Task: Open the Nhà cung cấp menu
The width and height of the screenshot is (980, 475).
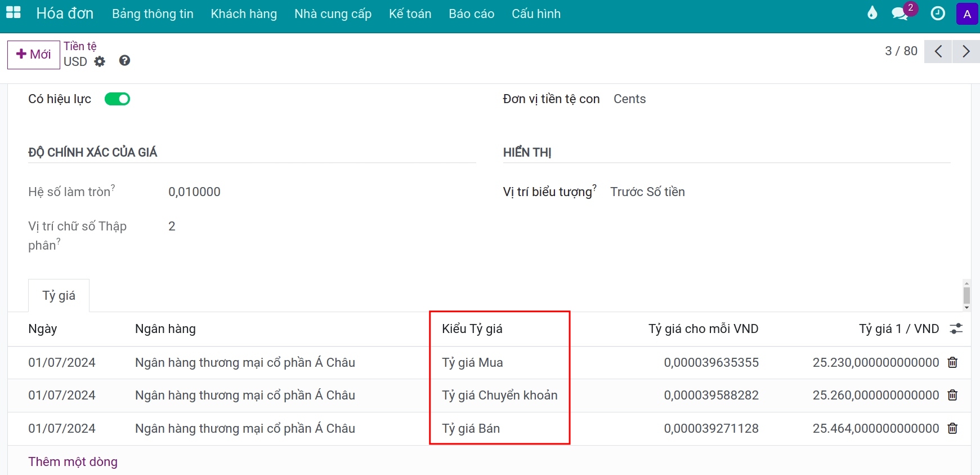Action: pyautogui.click(x=333, y=14)
